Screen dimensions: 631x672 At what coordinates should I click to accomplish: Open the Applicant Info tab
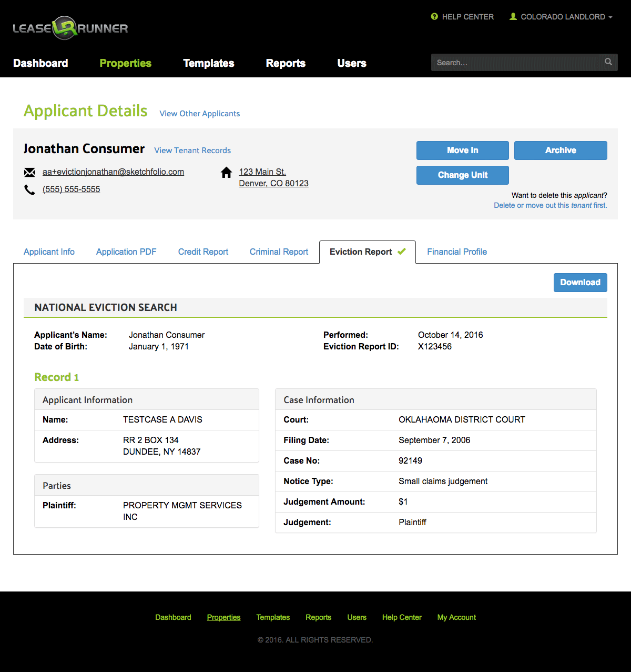tap(48, 252)
